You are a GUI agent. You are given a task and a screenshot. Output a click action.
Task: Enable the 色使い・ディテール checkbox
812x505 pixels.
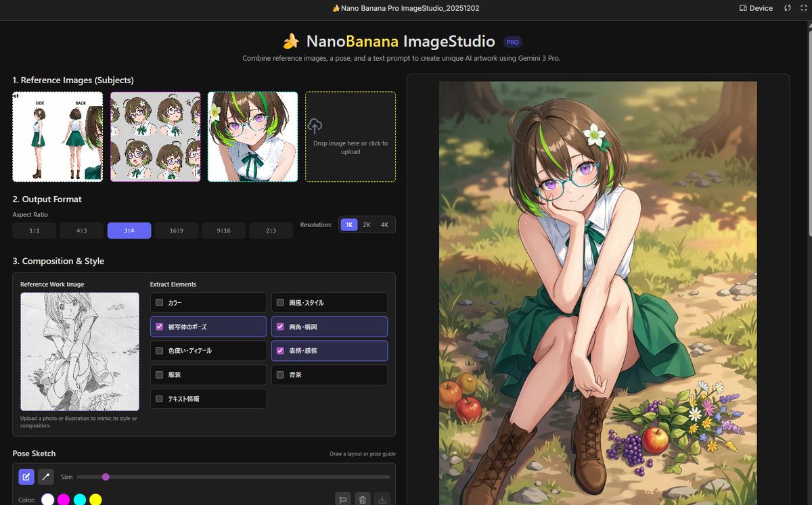pyautogui.click(x=160, y=351)
